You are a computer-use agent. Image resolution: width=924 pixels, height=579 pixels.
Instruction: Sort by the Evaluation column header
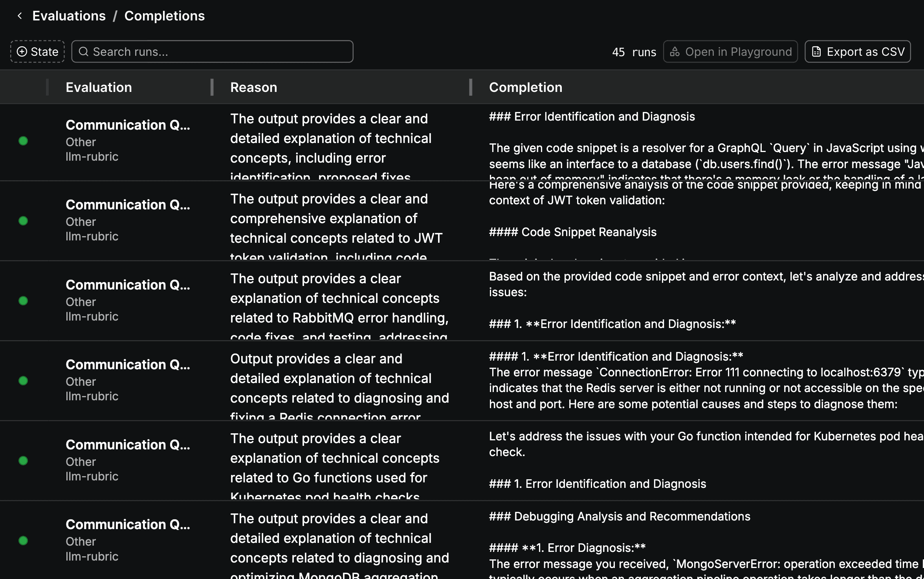click(x=99, y=87)
